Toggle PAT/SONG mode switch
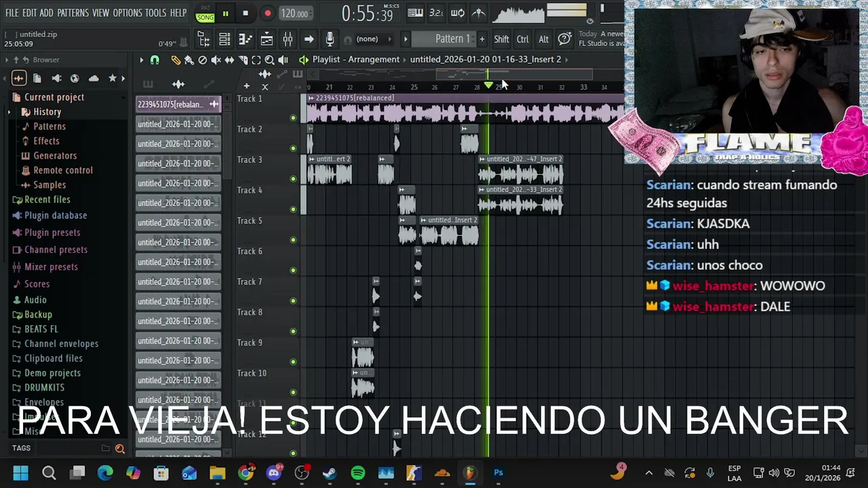This screenshot has height=488, width=868. click(205, 14)
